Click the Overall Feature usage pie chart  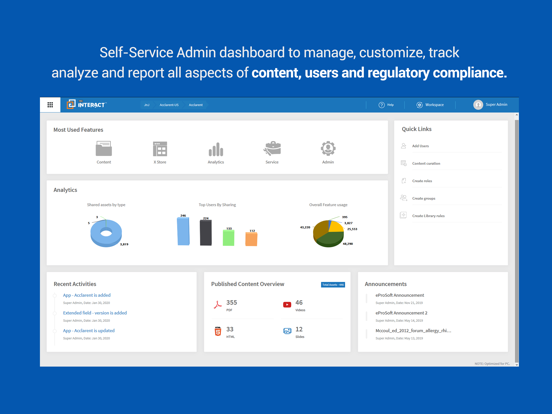328,233
